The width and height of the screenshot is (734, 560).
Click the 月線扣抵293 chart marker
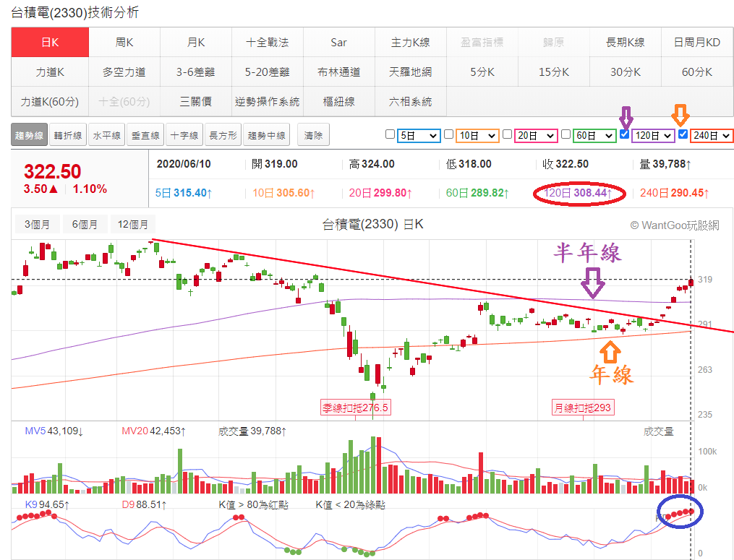click(583, 408)
